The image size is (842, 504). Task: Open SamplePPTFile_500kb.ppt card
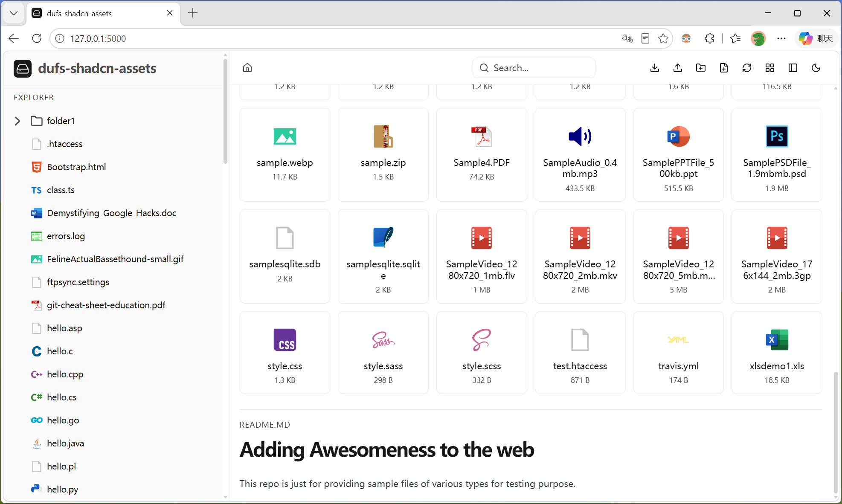[x=679, y=155]
